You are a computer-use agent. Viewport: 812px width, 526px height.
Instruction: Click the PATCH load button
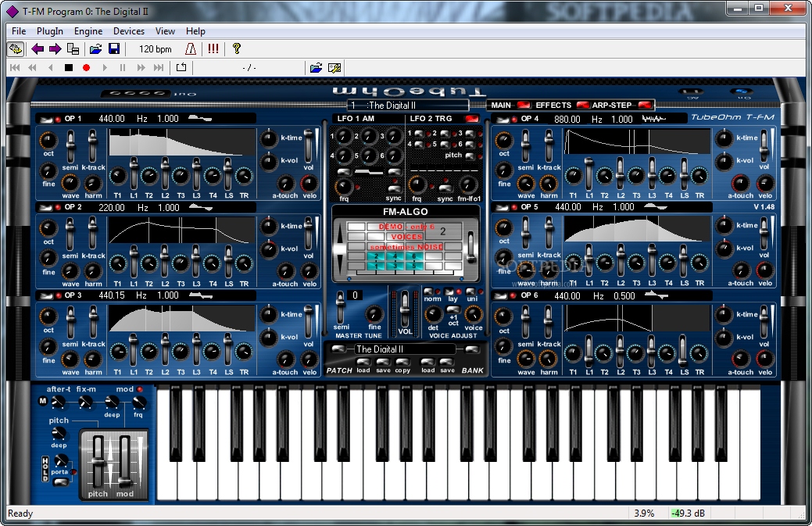pos(363,362)
